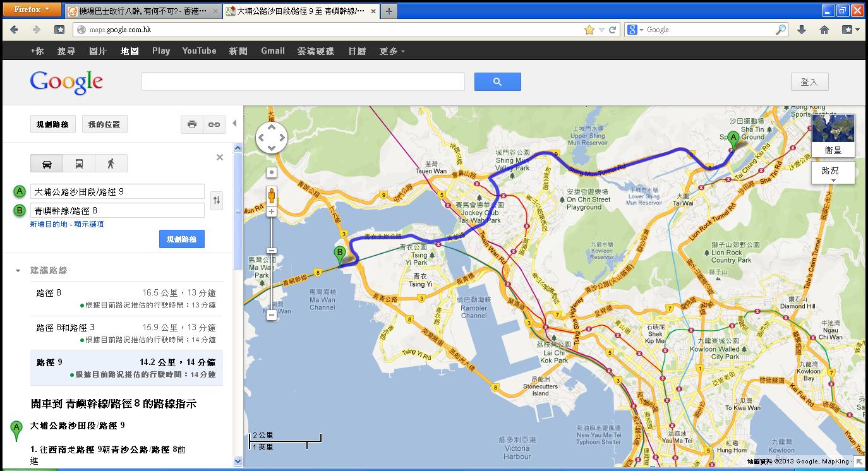Collapse the 建議路線 section triangle
Image resolution: width=868 pixels, height=471 pixels.
coord(18,271)
